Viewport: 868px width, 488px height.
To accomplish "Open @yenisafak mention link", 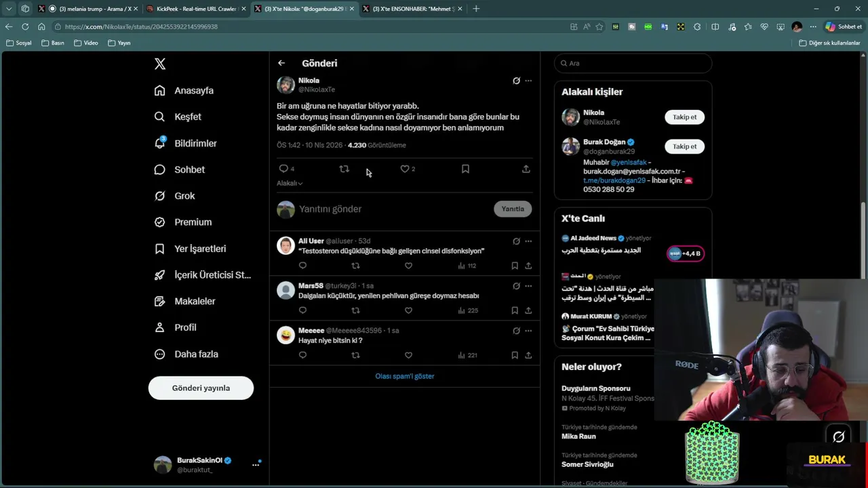I will (629, 163).
